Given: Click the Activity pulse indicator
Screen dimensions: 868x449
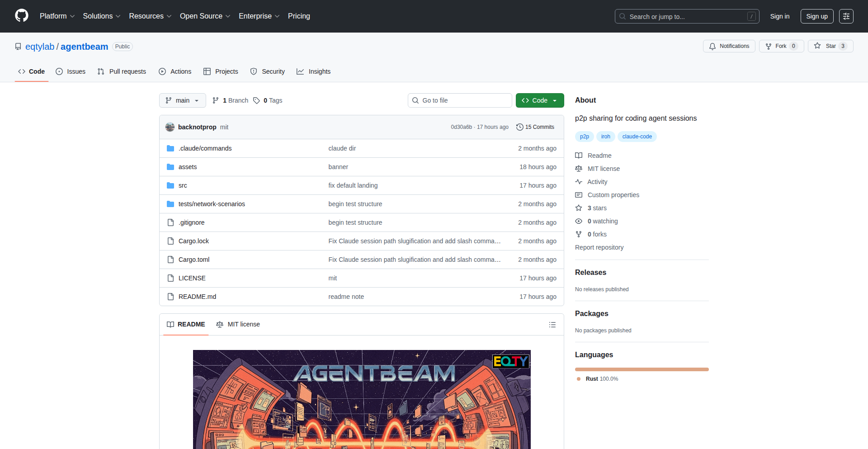Looking at the screenshot, I should [x=579, y=182].
